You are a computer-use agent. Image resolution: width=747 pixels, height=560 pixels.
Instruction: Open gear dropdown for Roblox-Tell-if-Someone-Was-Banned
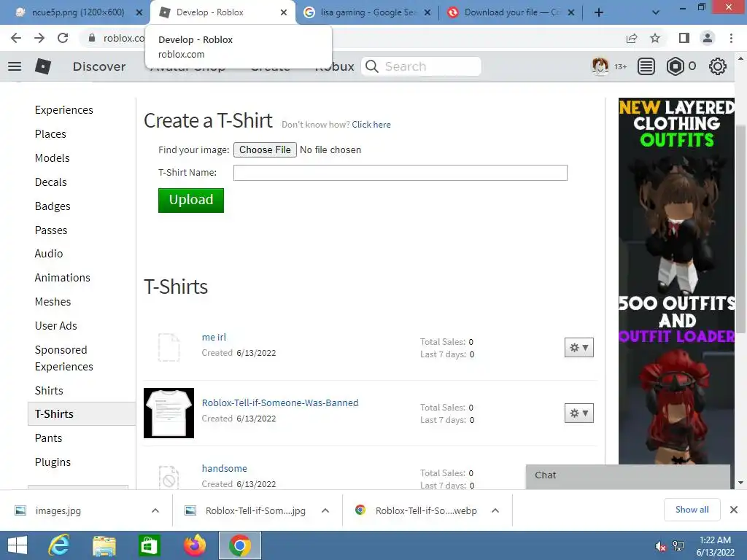click(578, 413)
